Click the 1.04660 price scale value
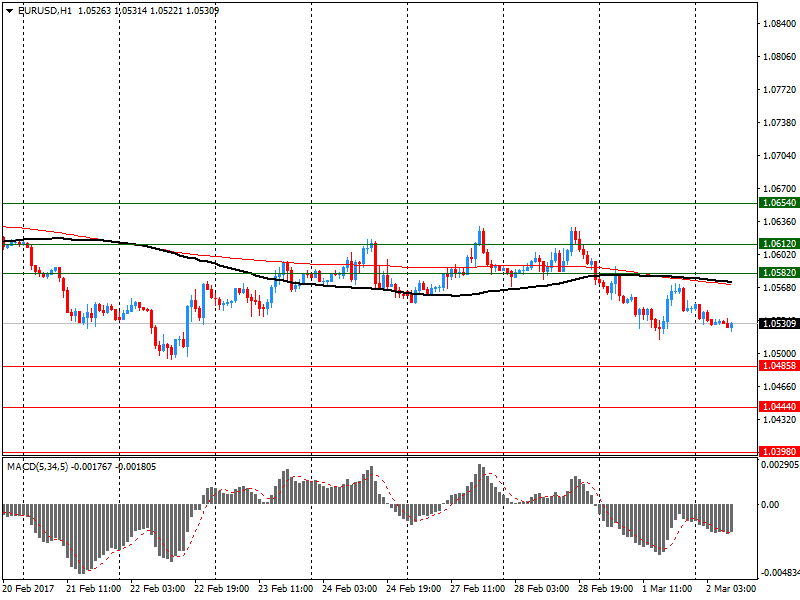800x600 pixels. click(x=779, y=387)
